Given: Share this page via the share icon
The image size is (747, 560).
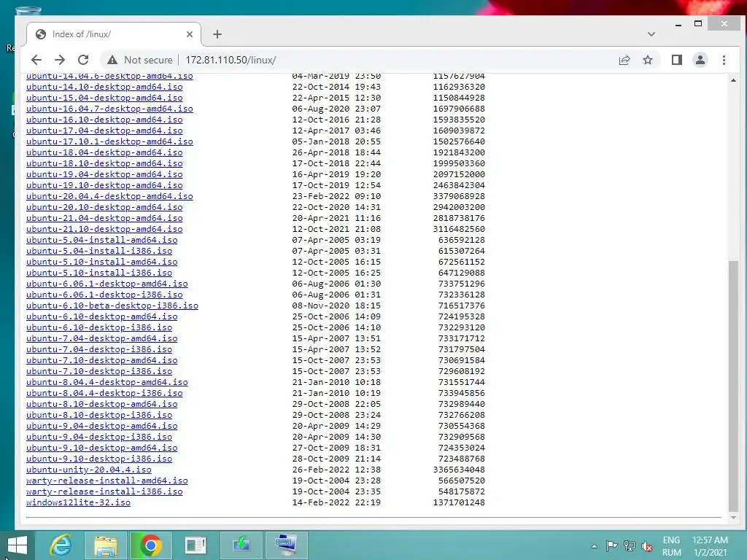Looking at the screenshot, I should (624, 60).
